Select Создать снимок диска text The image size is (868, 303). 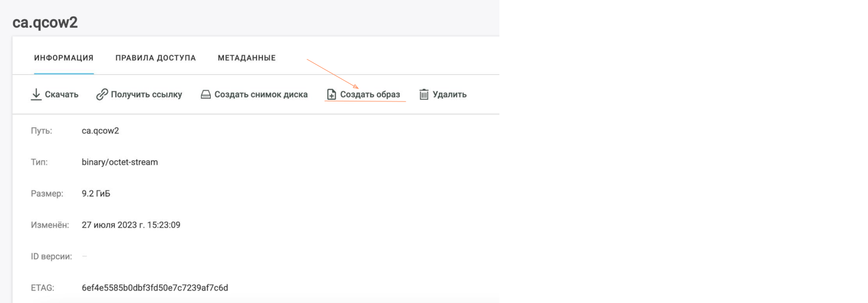(x=261, y=94)
